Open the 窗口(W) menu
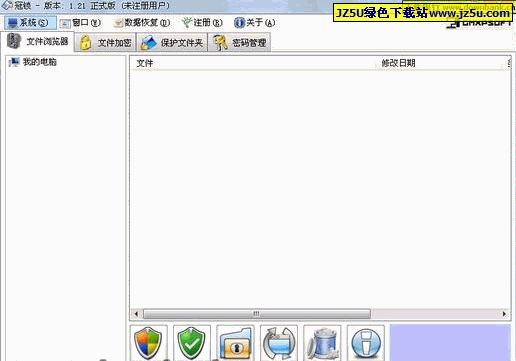The width and height of the screenshot is (516, 361). 80,23
